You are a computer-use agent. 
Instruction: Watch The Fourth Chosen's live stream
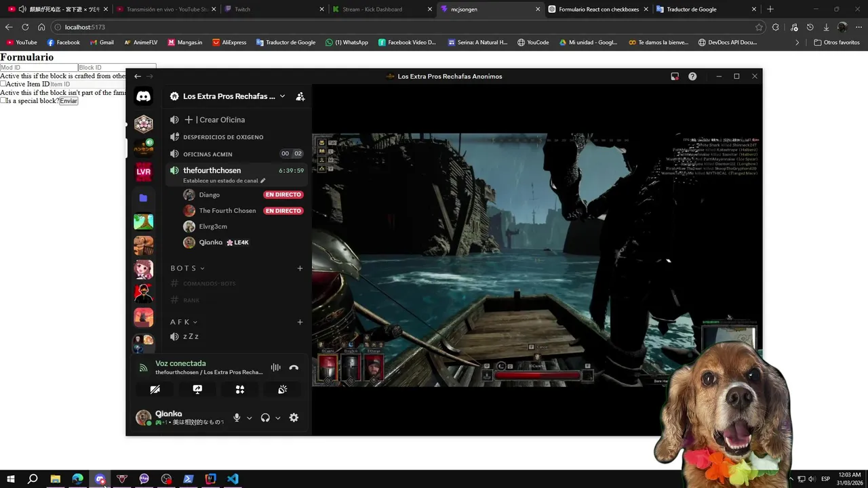(283, 211)
